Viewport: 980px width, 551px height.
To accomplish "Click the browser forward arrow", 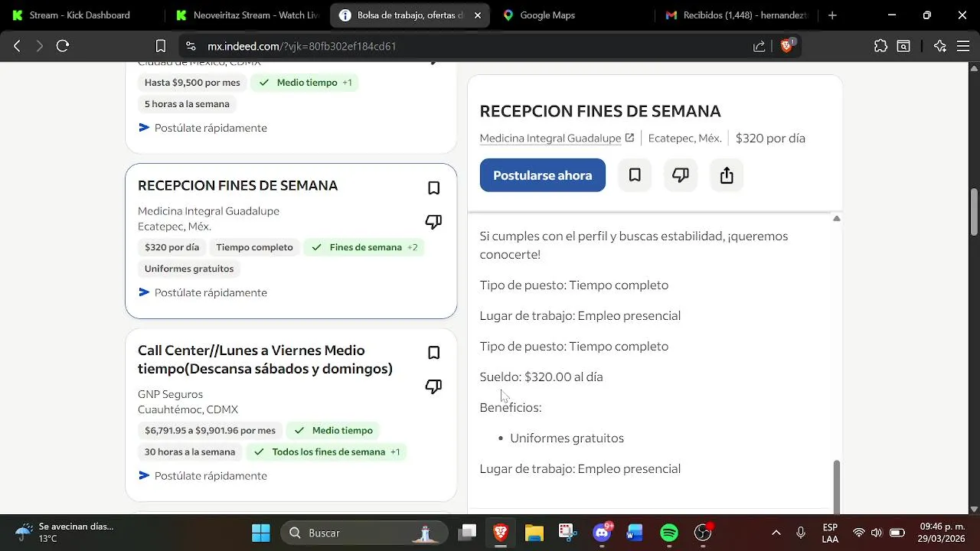I will click(x=40, y=46).
